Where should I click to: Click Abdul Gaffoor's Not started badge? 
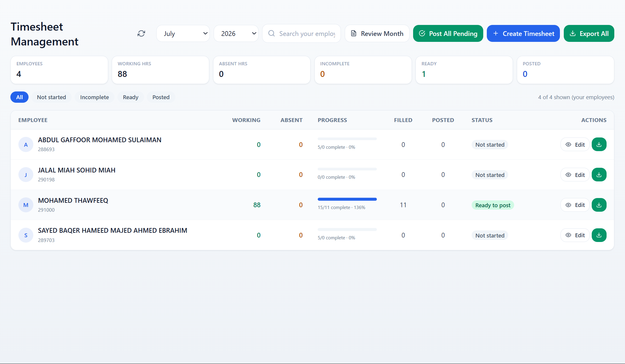tap(490, 145)
